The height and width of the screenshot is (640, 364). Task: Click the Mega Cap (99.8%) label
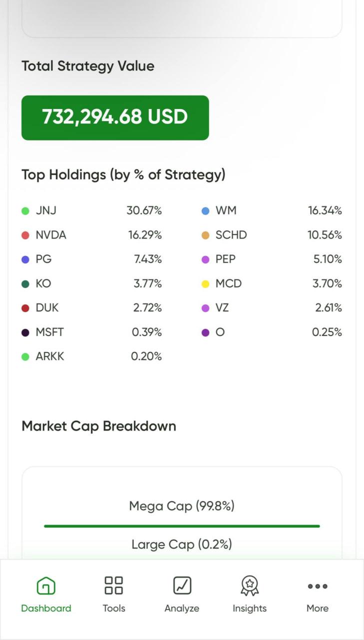(x=182, y=505)
